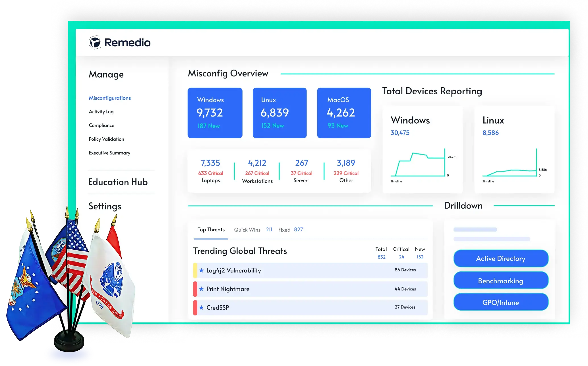Click the Active Directory drilldown button
The width and height of the screenshot is (588, 366).
pos(500,258)
